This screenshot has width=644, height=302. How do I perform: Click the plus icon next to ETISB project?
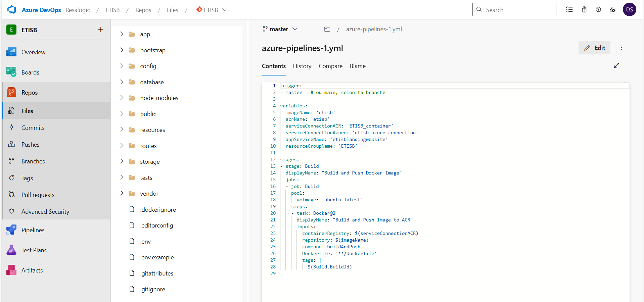pos(100,30)
